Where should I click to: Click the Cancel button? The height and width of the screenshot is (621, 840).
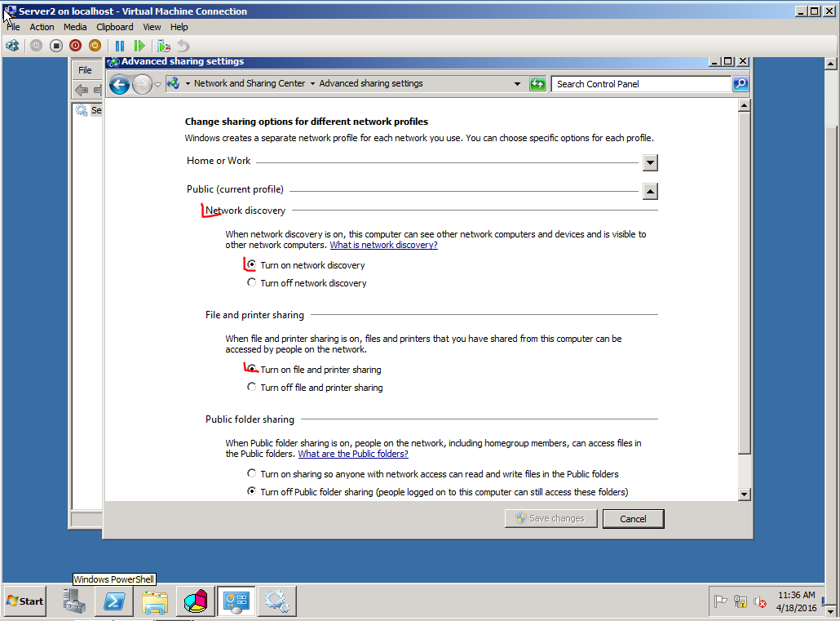point(633,519)
